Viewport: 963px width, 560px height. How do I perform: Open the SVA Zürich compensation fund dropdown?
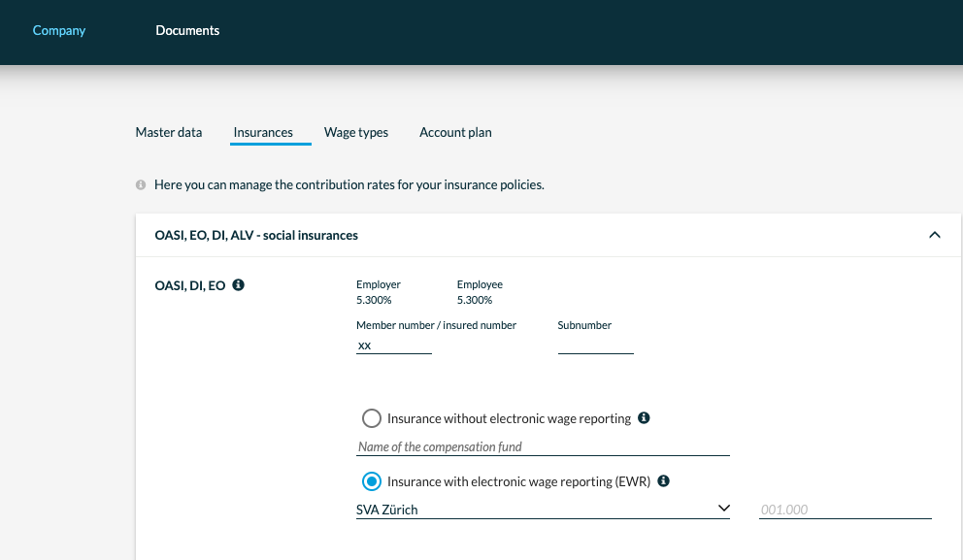click(543, 510)
